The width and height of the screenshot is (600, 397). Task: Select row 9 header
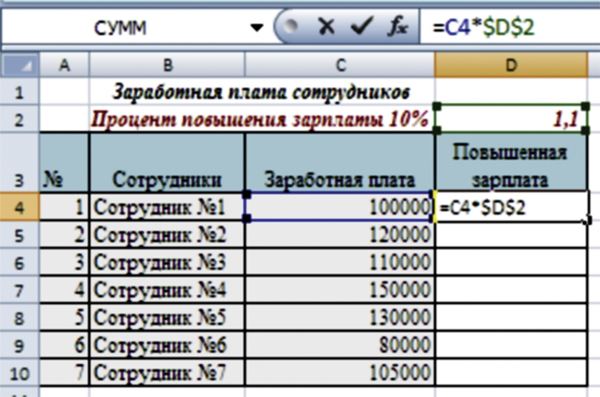click(x=20, y=345)
